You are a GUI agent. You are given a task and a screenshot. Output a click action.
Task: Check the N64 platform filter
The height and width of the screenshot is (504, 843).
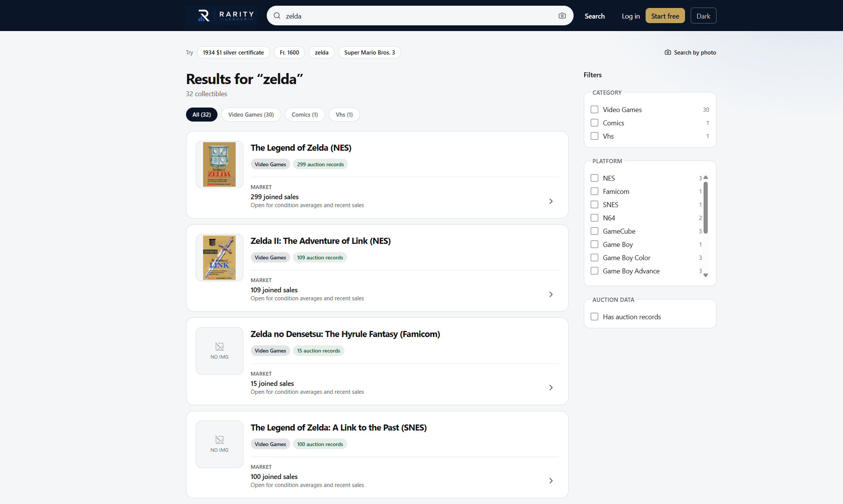[x=594, y=218]
